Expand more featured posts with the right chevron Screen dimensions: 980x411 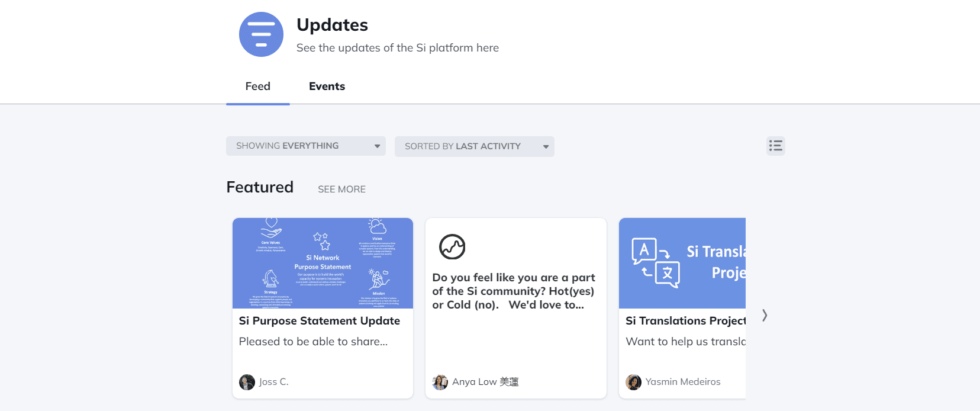[x=765, y=316]
